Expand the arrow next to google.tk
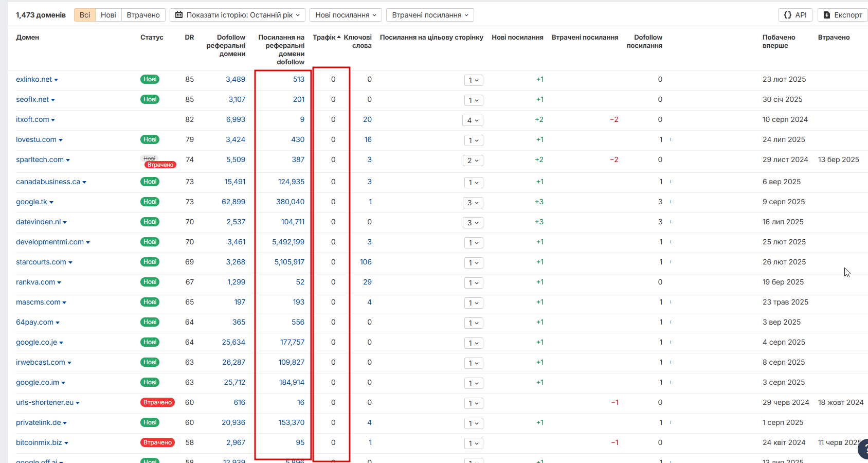This screenshot has height=463, width=868. point(51,202)
